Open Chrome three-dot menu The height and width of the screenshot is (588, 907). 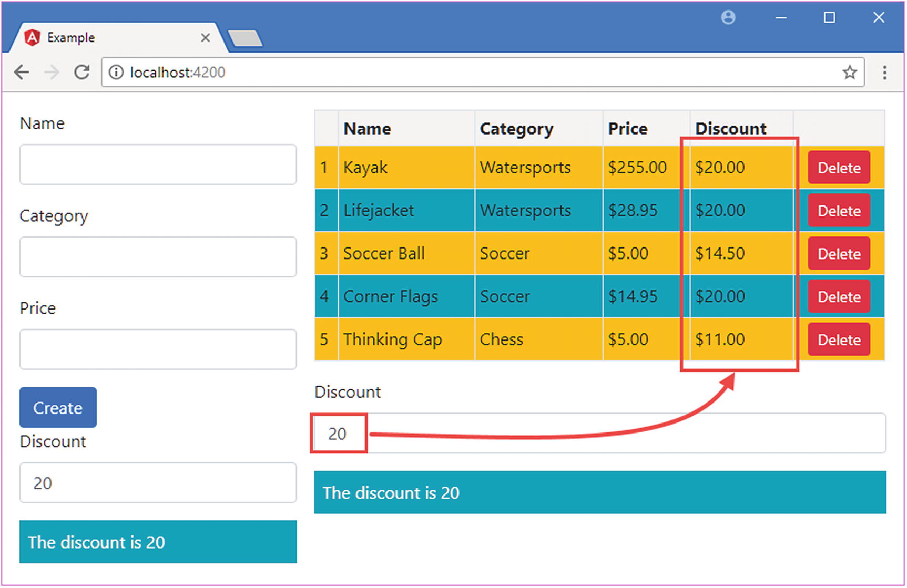[x=884, y=72]
